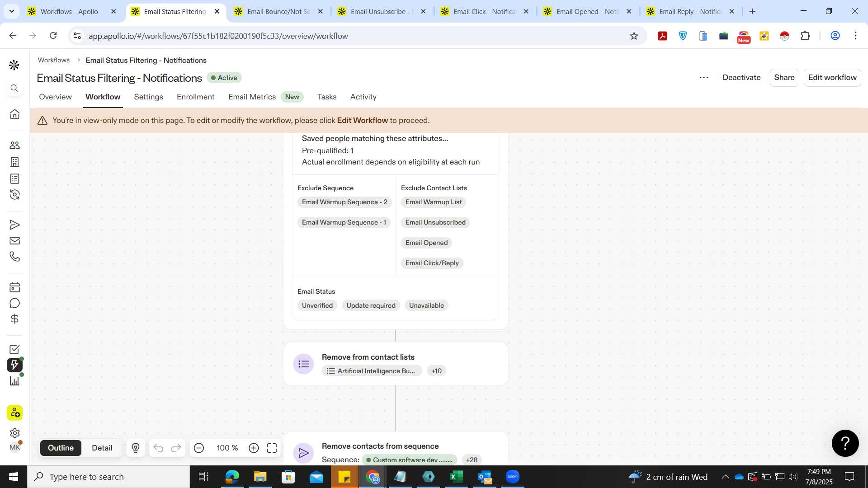Click the Update required status chip
Viewport: 868px width, 488px height.
[371, 305]
